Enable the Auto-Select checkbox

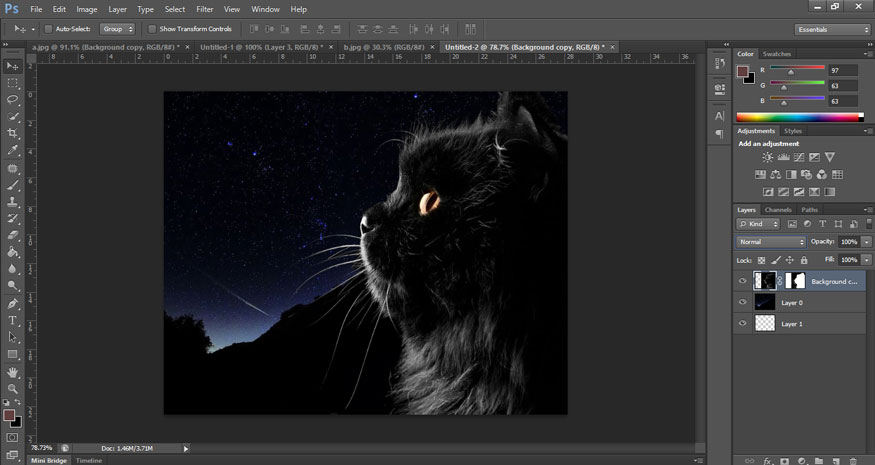pyautogui.click(x=48, y=29)
